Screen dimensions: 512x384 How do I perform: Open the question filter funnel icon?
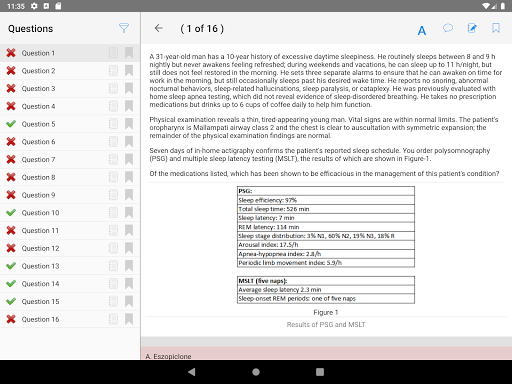124,28
